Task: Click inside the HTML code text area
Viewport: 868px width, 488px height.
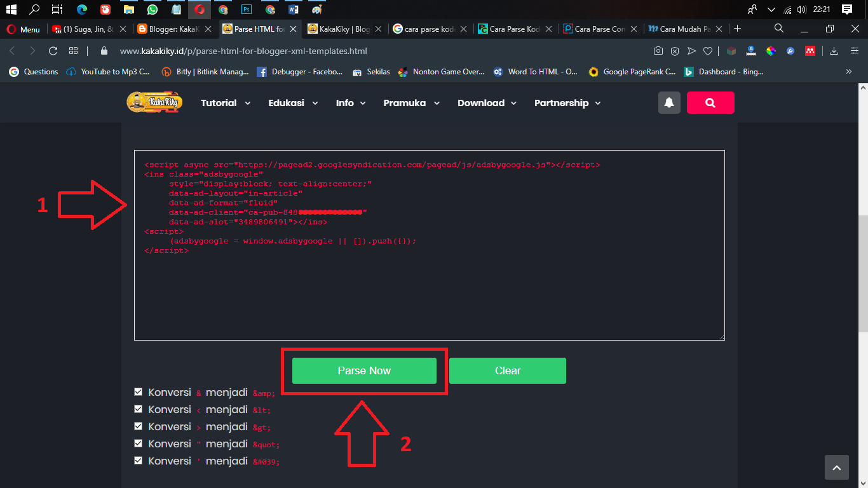Action: coord(430,245)
